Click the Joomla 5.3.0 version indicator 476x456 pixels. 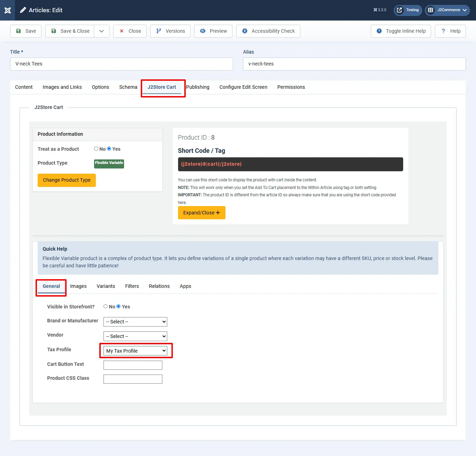(x=380, y=10)
